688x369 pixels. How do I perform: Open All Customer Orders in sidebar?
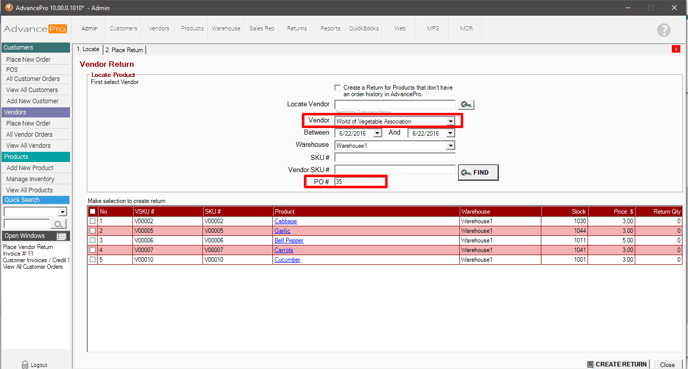click(33, 79)
